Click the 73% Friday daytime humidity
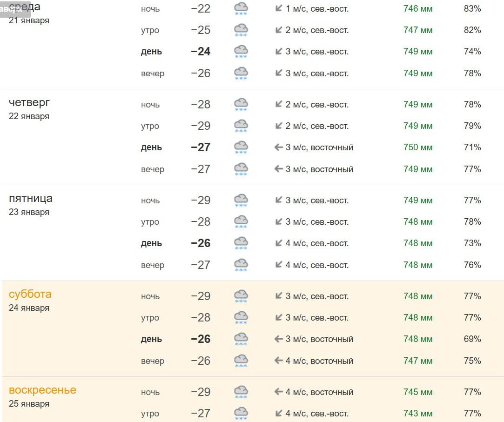The image size is (504, 422). point(472,243)
